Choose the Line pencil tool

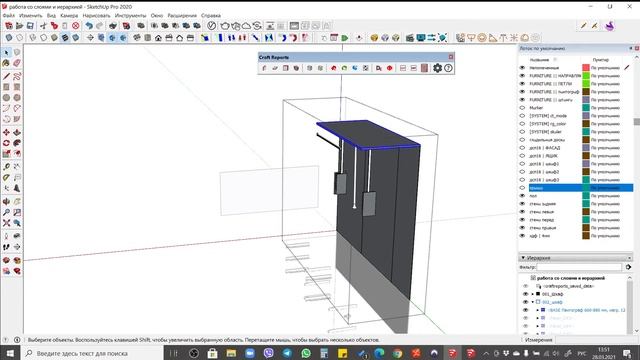pyautogui.click(x=6, y=76)
